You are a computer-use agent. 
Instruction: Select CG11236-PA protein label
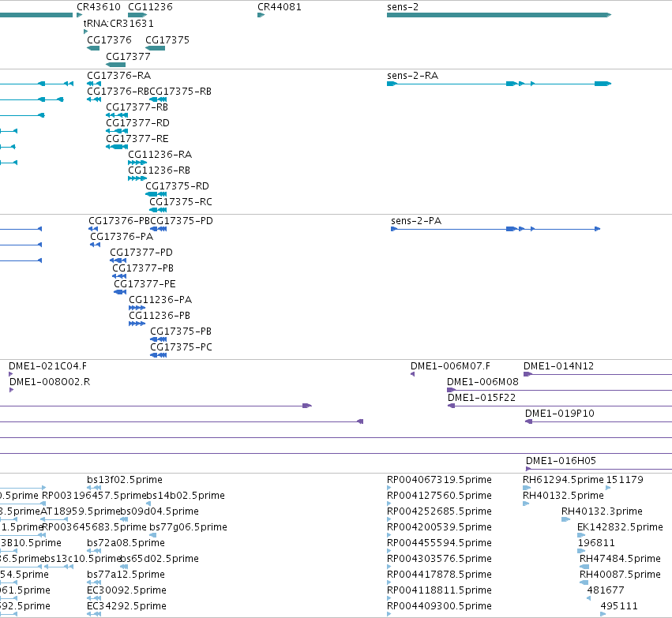(x=160, y=300)
